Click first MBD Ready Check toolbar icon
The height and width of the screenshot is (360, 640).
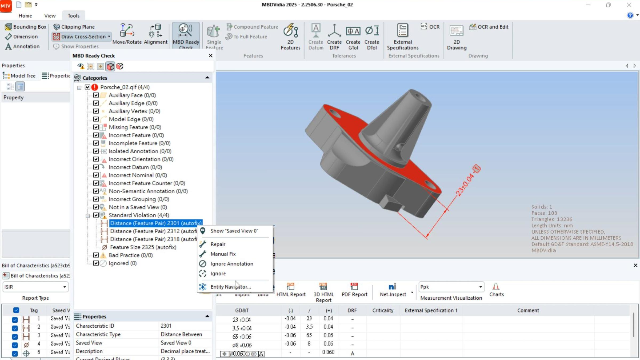point(81,66)
